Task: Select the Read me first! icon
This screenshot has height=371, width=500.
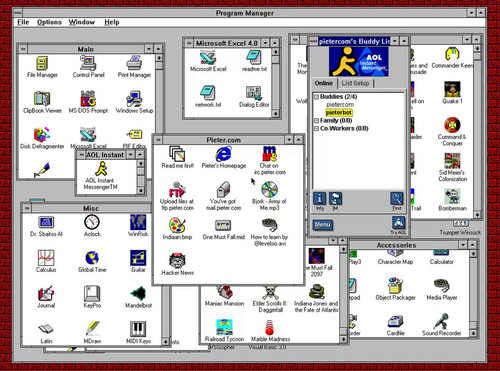Action: point(177,157)
